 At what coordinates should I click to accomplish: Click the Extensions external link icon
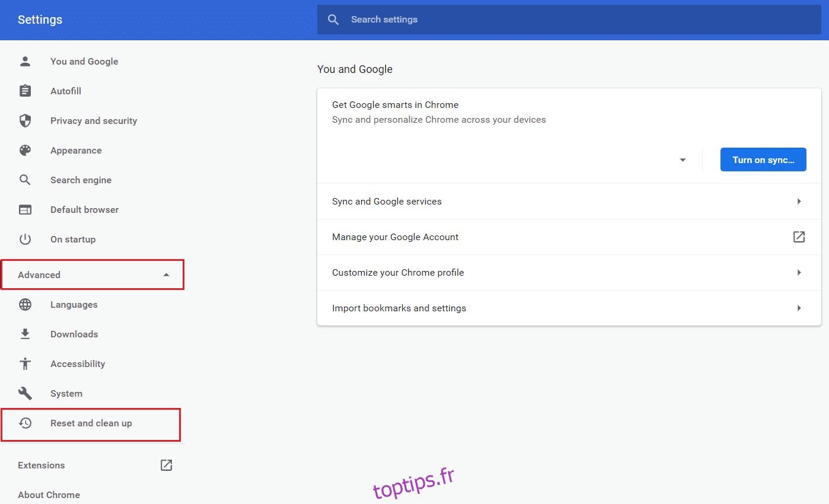(167, 465)
